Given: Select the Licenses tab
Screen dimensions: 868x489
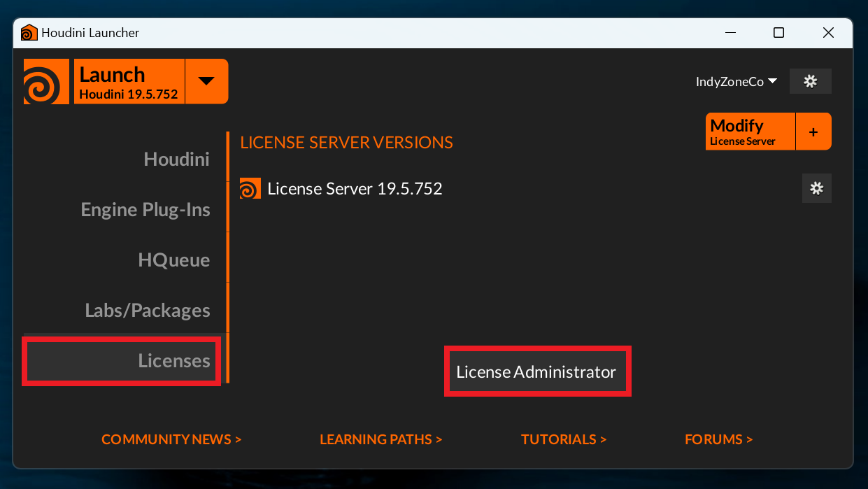Looking at the screenshot, I should click(x=173, y=361).
